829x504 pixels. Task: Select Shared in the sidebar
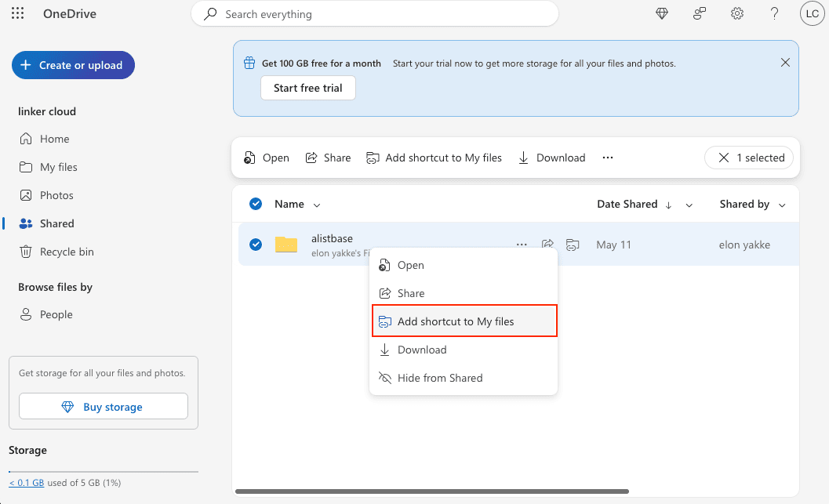point(46,223)
